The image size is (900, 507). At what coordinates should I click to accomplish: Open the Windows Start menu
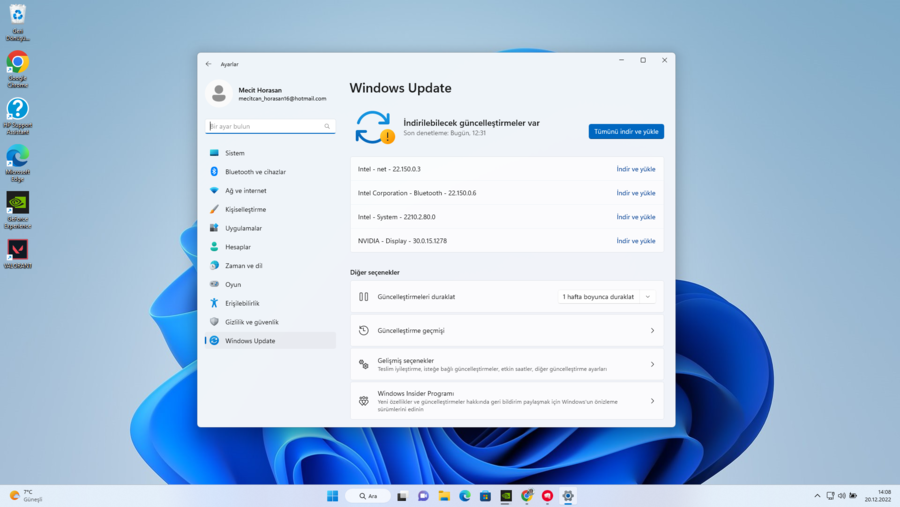pos(332,496)
